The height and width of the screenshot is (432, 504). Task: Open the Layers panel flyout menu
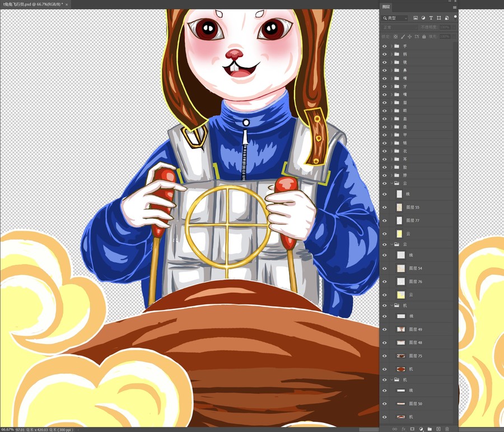(x=455, y=7)
